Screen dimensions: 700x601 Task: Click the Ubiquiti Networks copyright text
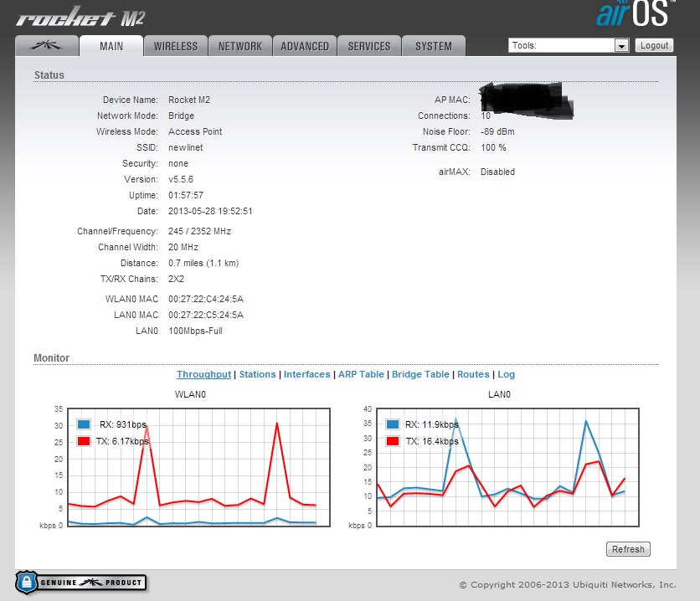(568, 584)
